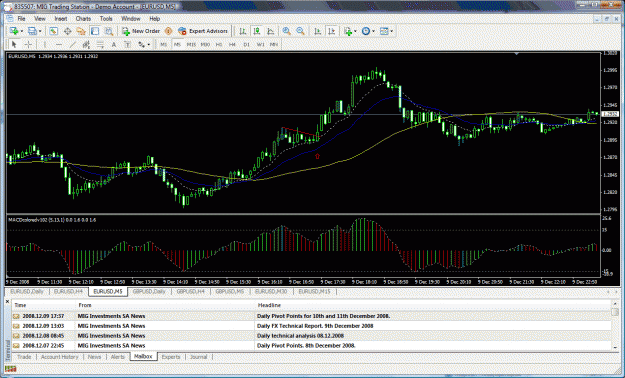625x378 pixels.
Task: Click the Templates icon
Action: pos(384,31)
